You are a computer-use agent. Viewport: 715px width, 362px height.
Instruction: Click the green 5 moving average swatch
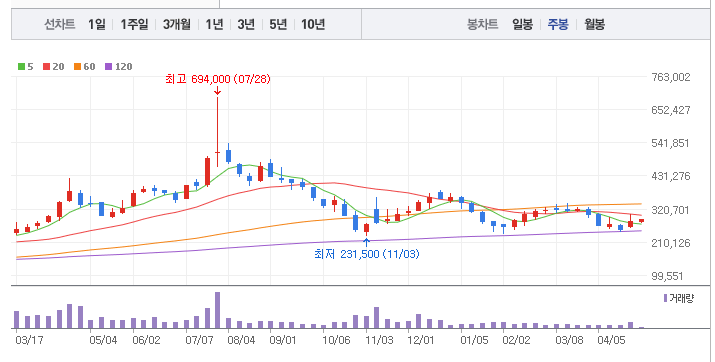[21, 67]
